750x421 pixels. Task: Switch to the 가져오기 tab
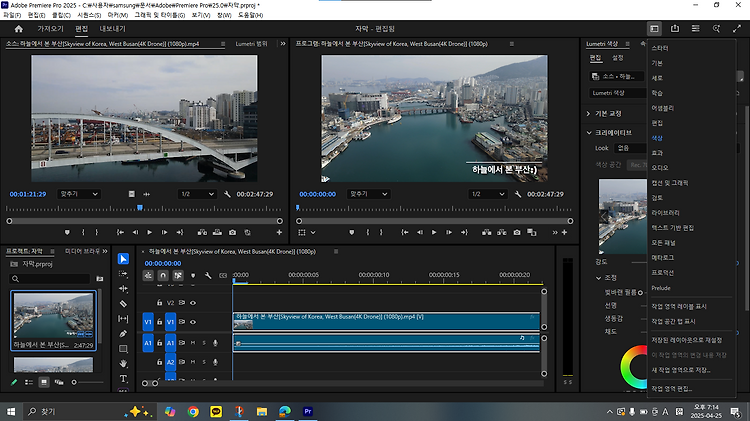[50, 29]
